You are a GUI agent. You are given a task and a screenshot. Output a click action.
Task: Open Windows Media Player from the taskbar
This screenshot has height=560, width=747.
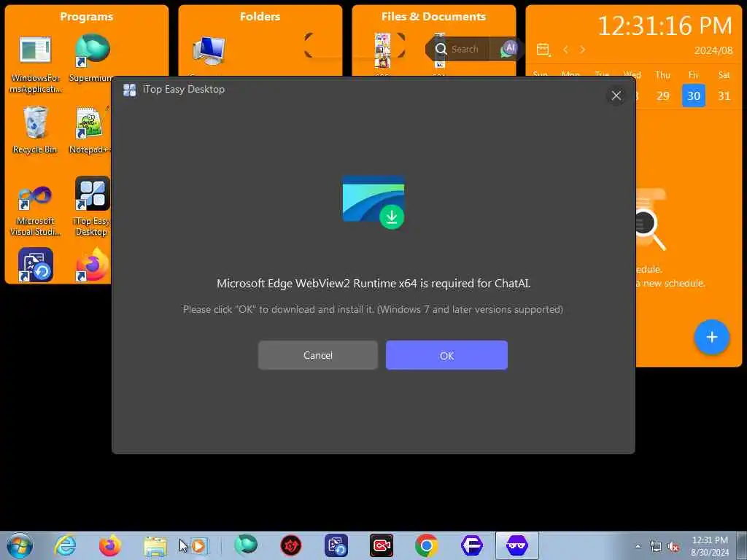coord(199,545)
